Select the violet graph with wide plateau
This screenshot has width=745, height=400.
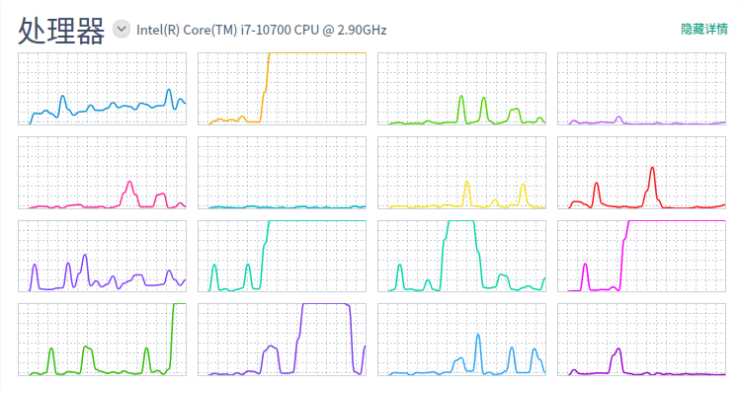point(282,340)
